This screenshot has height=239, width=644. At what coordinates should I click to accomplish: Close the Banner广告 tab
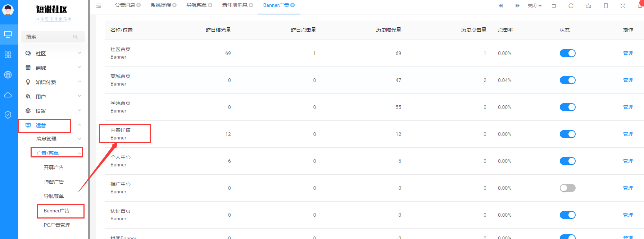tap(292, 5)
